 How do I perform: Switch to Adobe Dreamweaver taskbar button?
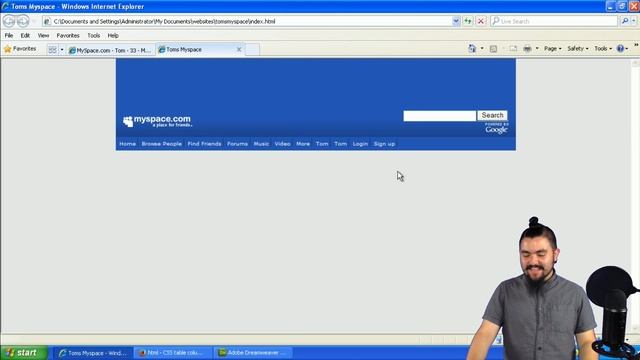click(253, 353)
